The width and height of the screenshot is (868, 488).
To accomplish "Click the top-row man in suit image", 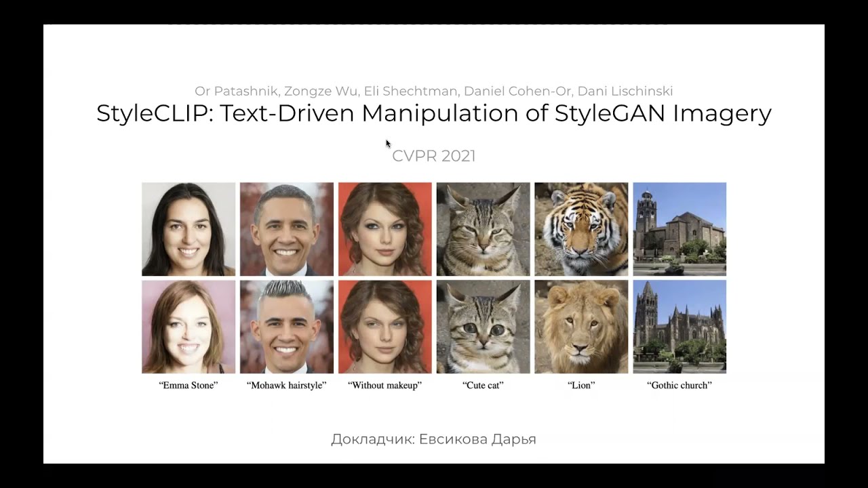I will coord(287,229).
